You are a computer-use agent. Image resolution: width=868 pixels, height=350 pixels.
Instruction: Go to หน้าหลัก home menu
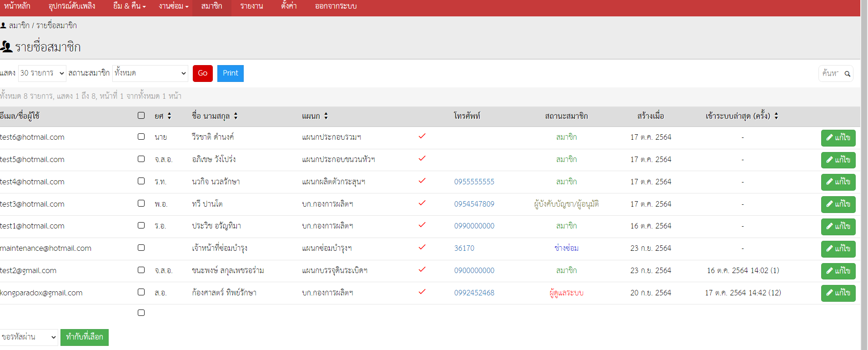click(17, 6)
